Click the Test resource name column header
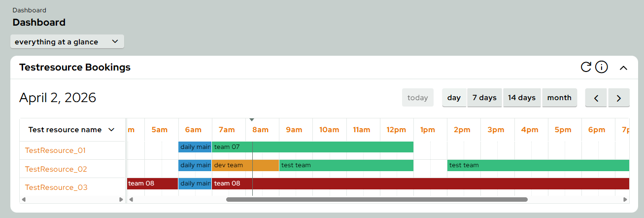The height and width of the screenshot is (218, 644). (72, 130)
